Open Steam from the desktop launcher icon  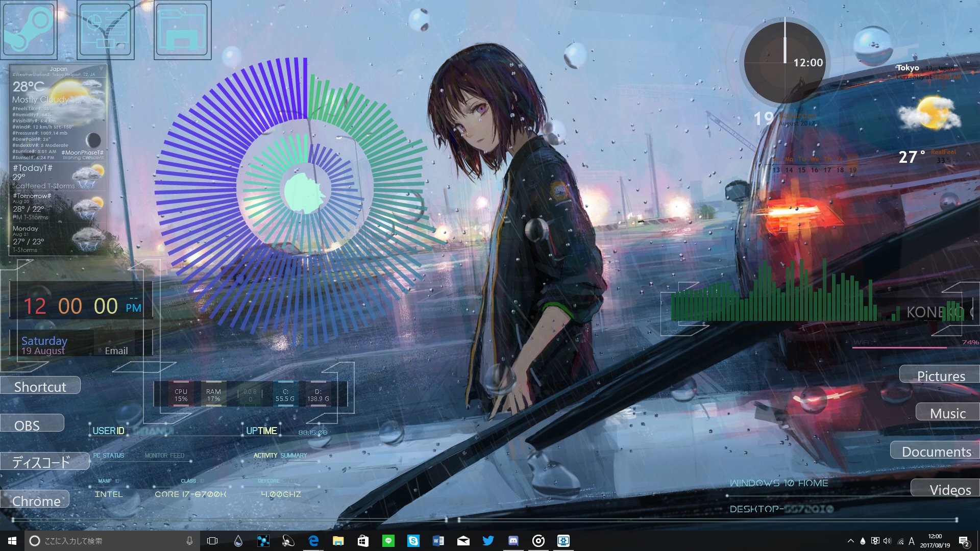click(29, 30)
